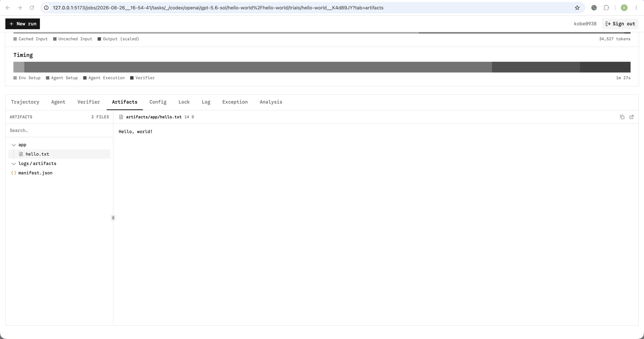
Task: Reload the page with refresh icon
Action: (32, 8)
